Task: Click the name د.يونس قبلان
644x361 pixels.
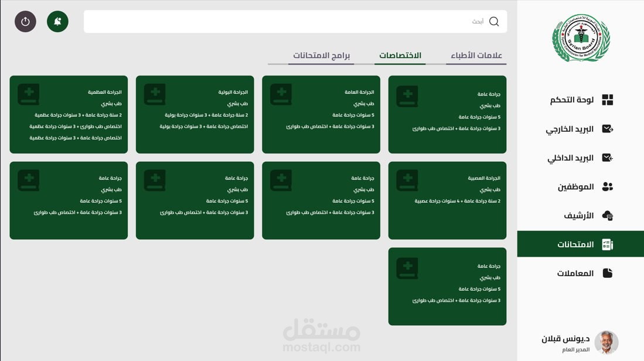Action: click(x=565, y=339)
